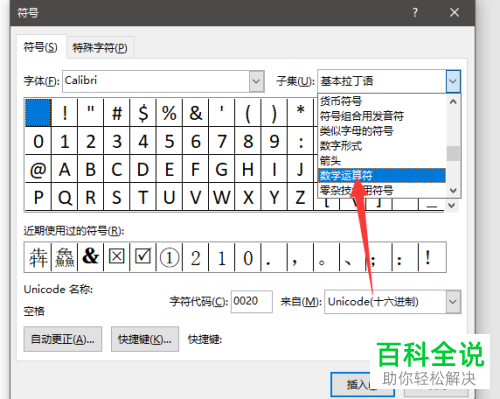Collapse the 子集 subset dropdown arrow
Viewport: 500px width, 399px height.
tap(453, 81)
